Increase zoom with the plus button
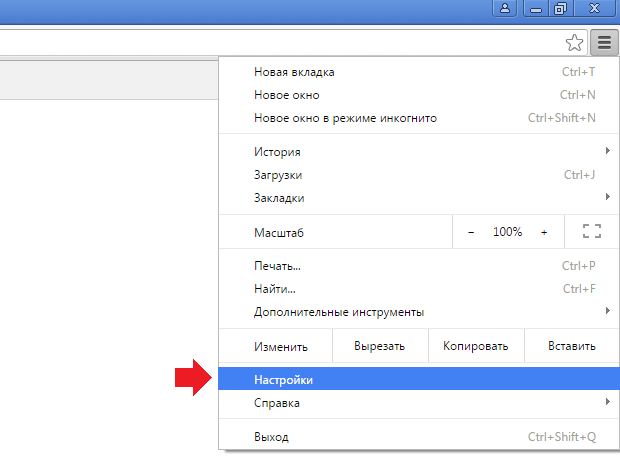 [x=544, y=232]
